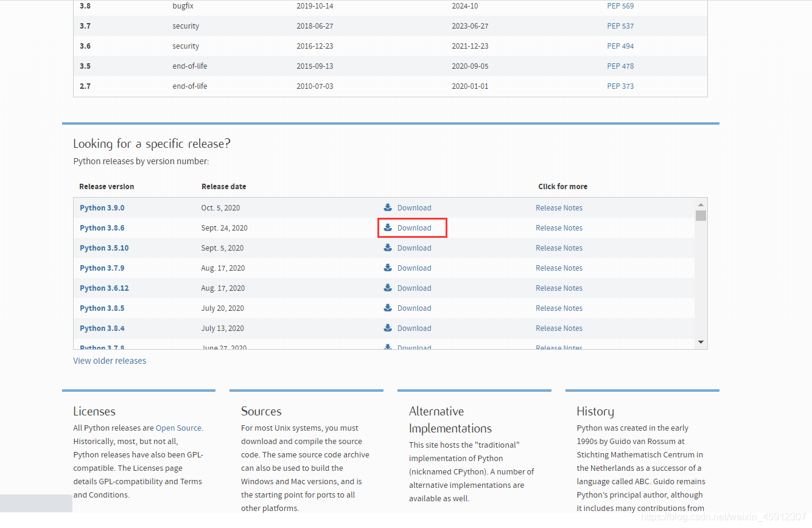This screenshot has width=812, height=528.
Task: Open Python 3.7.9 release page
Action: point(102,268)
